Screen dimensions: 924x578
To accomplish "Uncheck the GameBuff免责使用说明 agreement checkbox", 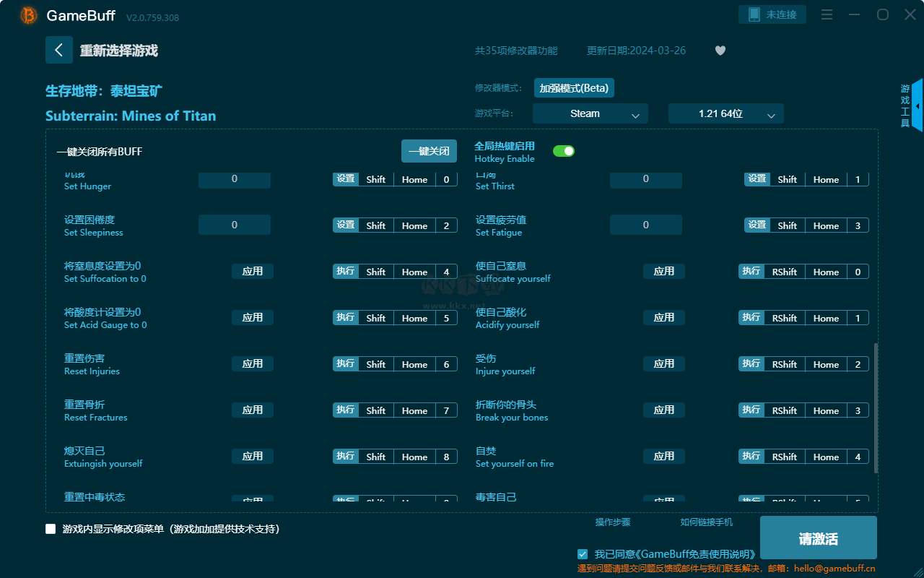I will [583, 554].
